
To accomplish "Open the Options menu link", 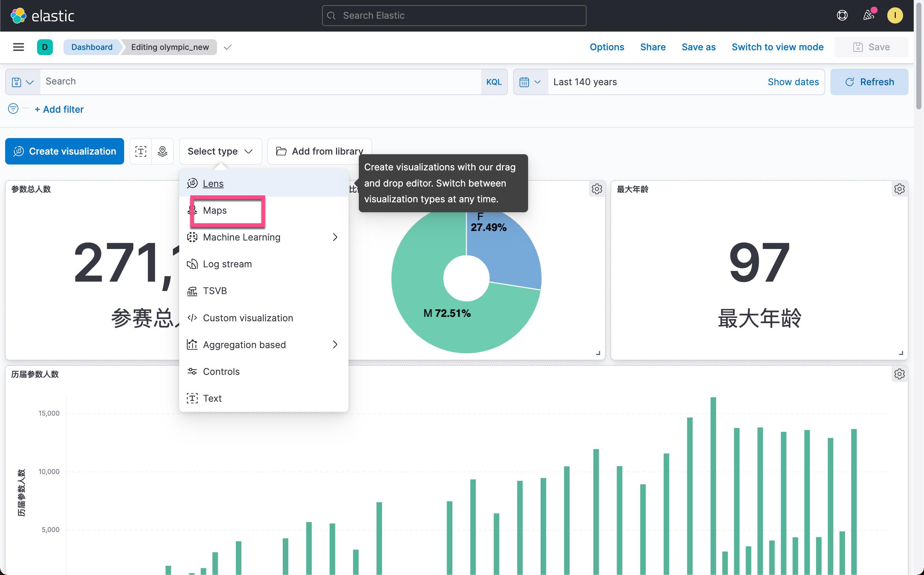I will [607, 47].
